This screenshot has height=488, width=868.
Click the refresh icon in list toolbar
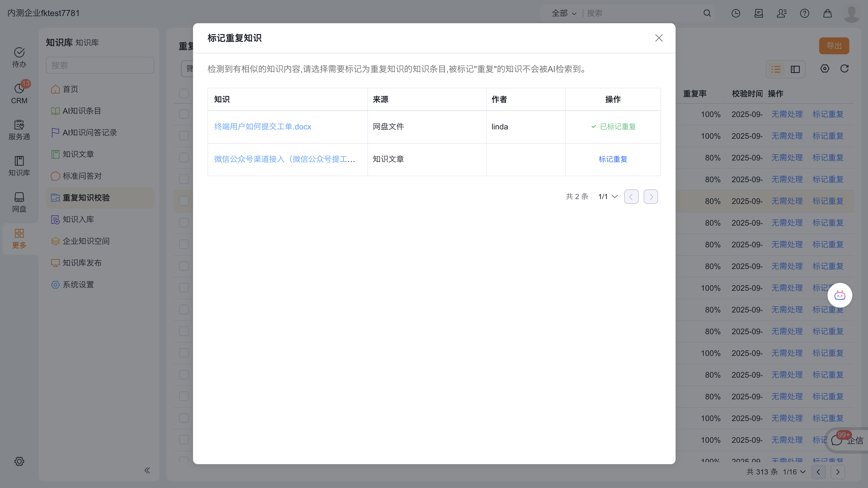[x=844, y=69]
